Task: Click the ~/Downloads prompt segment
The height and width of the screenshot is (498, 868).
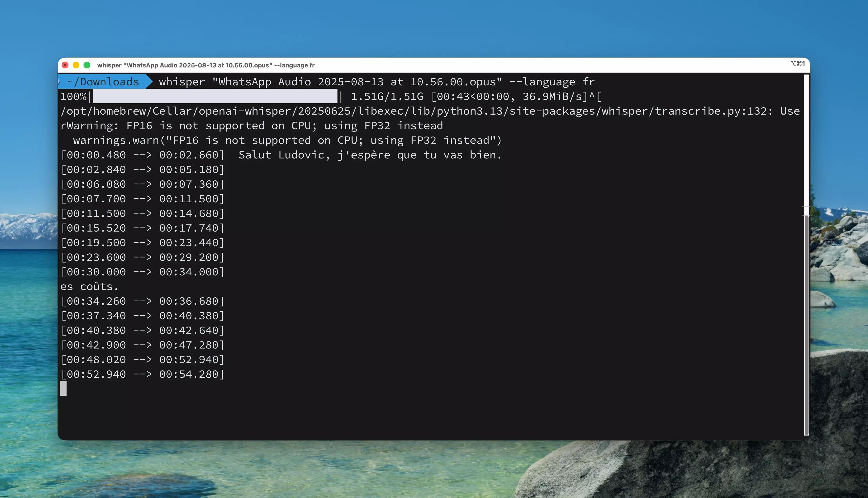Action: 103,82
